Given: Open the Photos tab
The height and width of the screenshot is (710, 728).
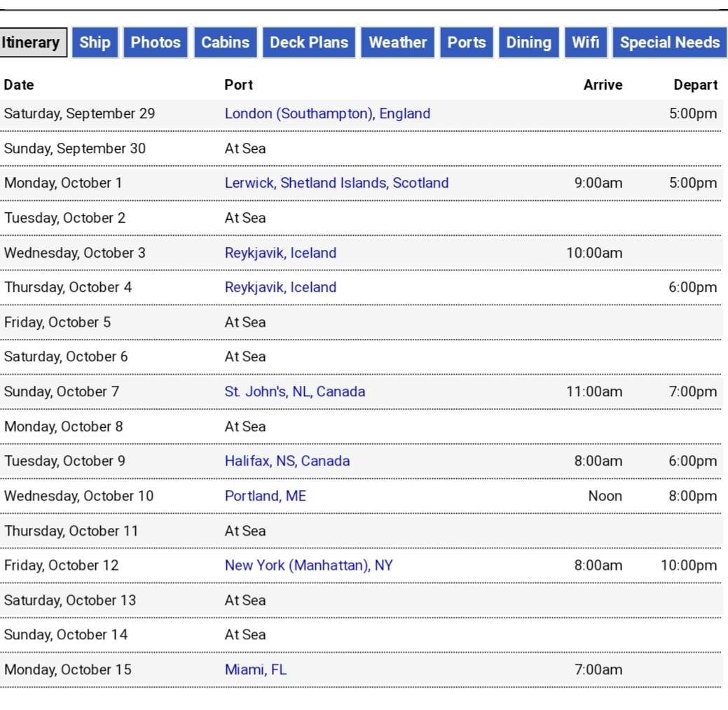Looking at the screenshot, I should (155, 42).
